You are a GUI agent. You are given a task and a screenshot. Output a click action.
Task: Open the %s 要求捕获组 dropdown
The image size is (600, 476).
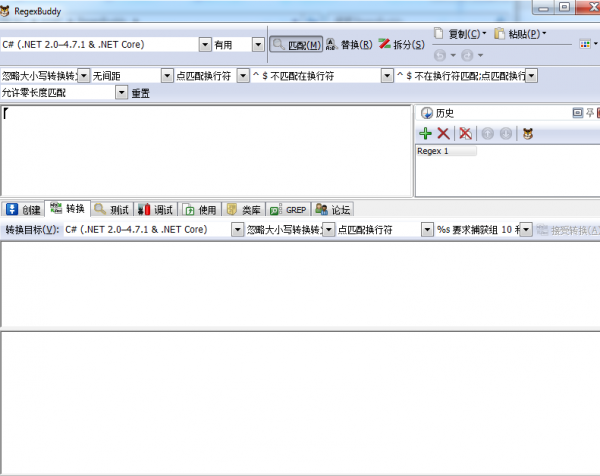point(526,230)
